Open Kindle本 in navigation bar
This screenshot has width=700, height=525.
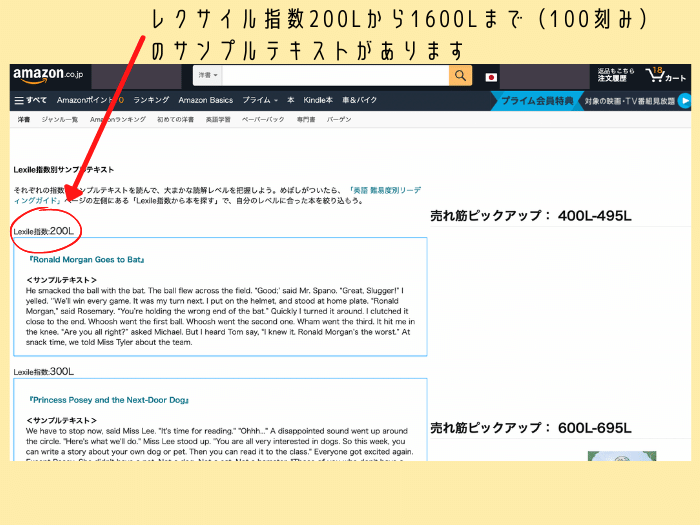click(319, 101)
